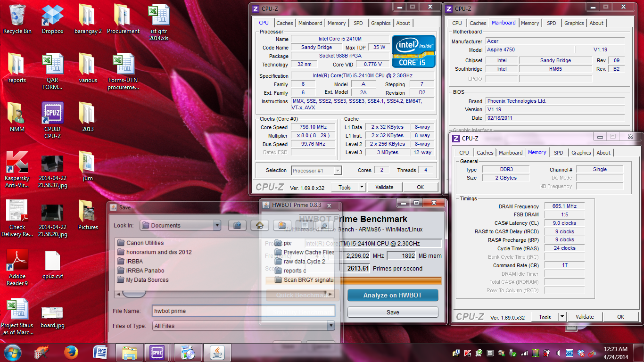Click Save button in HWBOT Prime

pos(393,312)
